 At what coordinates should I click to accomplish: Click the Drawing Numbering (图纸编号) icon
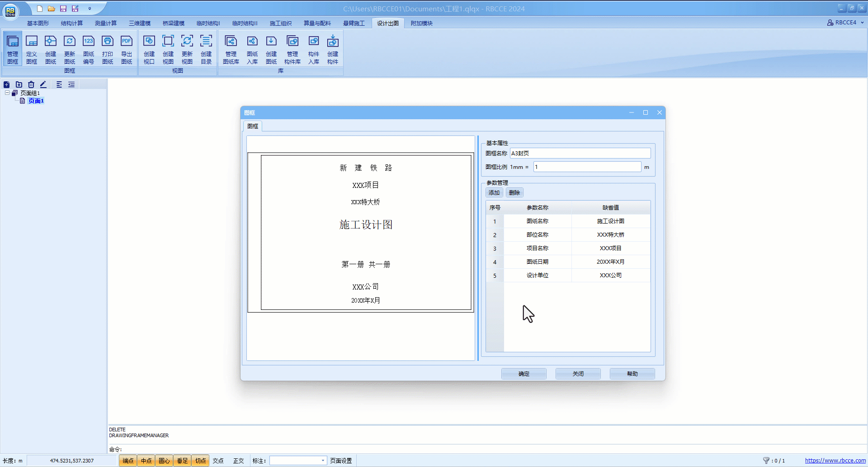(89, 49)
